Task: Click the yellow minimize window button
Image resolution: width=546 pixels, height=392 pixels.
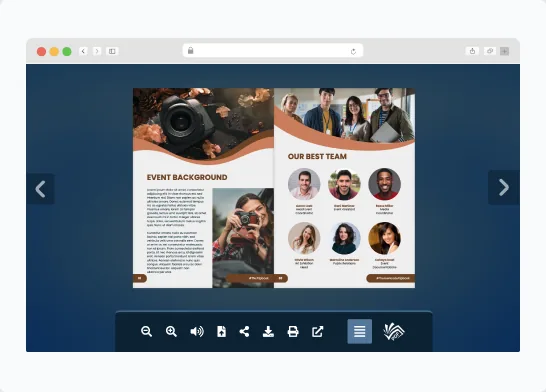Action: point(54,52)
